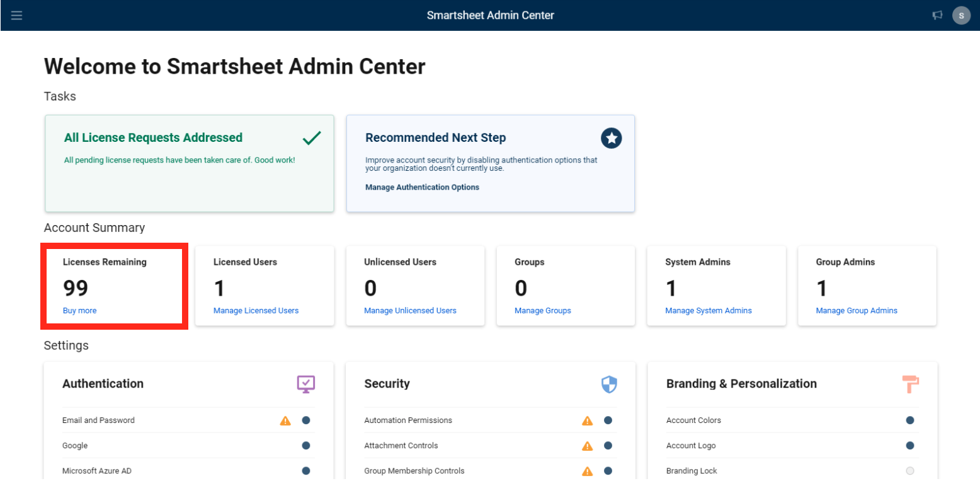Click the status dot for Attachment Controls

[608, 446]
